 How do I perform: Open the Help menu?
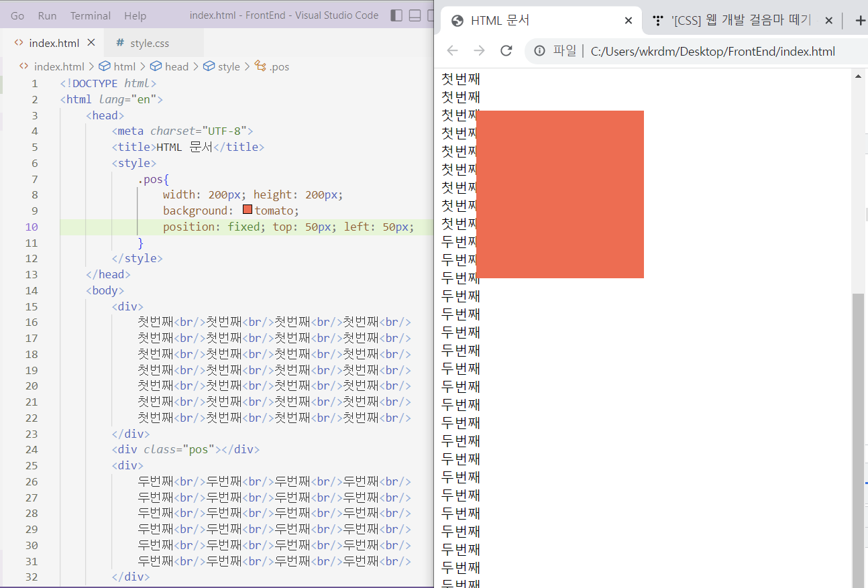click(x=135, y=15)
